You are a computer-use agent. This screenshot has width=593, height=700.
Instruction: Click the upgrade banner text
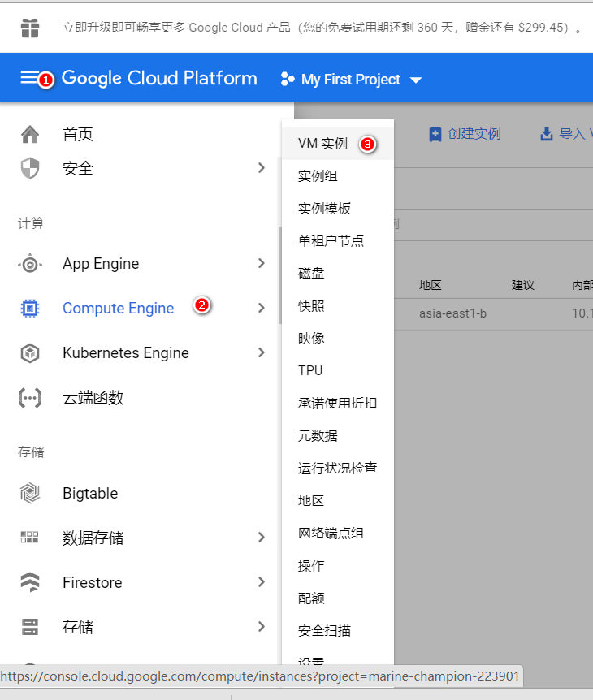pyautogui.click(x=322, y=28)
